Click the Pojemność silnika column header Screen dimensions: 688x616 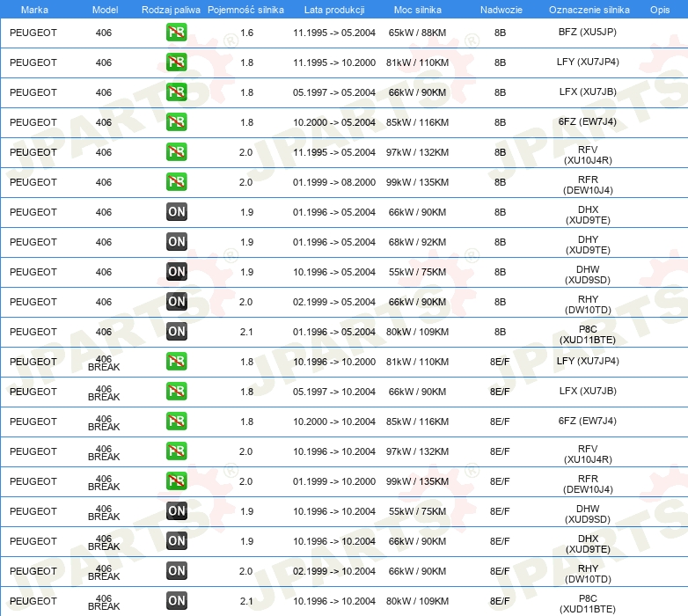click(x=245, y=10)
